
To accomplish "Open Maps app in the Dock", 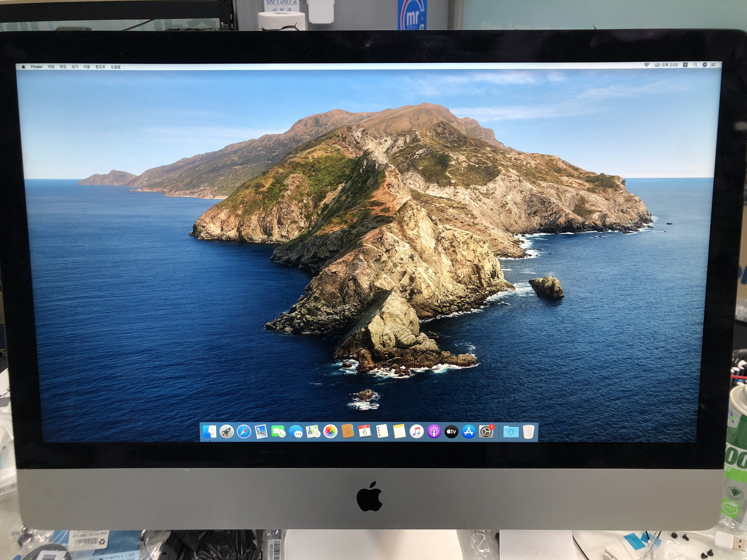I will (x=313, y=432).
